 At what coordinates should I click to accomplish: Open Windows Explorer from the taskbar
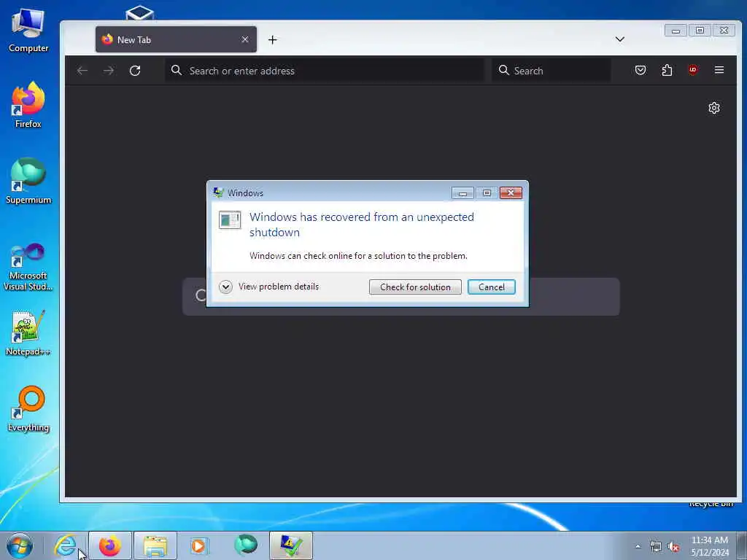coord(155,545)
